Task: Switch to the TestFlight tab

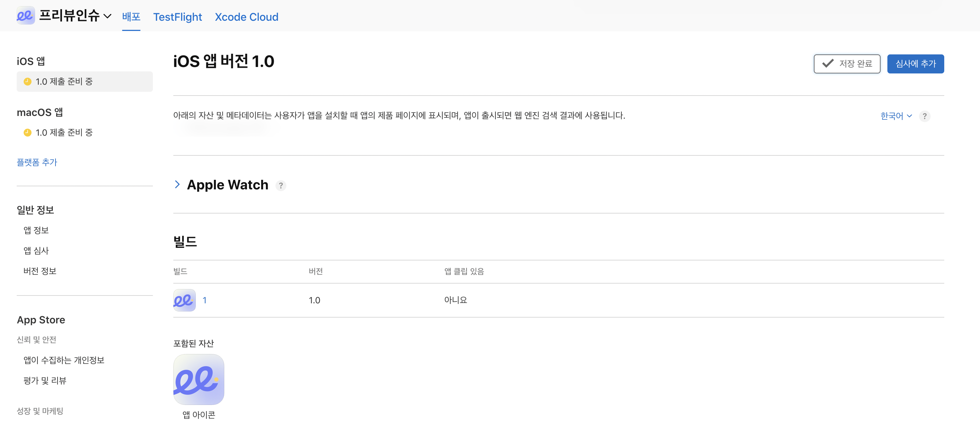Action: pyautogui.click(x=177, y=17)
